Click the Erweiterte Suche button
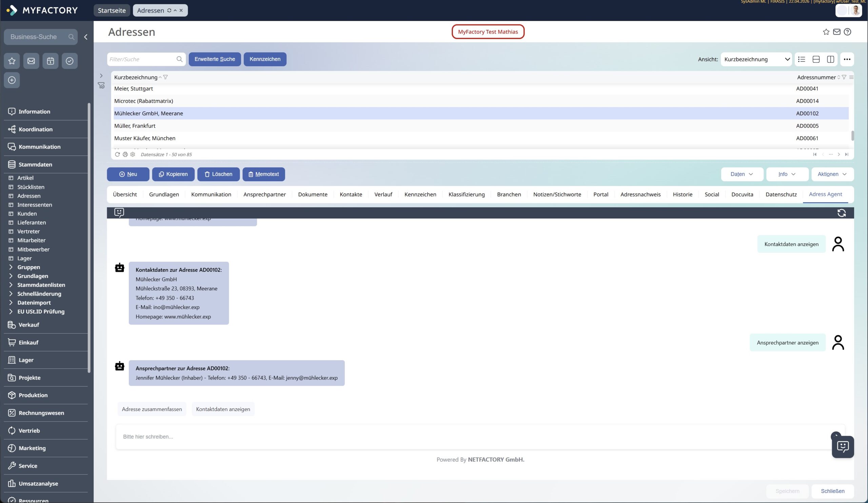The image size is (868, 503). [x=215, y=59]
